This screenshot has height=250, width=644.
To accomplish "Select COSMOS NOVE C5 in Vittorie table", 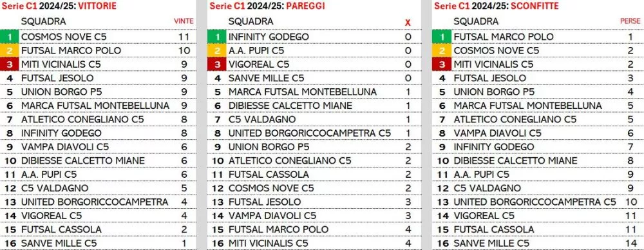I will point(64,37).
